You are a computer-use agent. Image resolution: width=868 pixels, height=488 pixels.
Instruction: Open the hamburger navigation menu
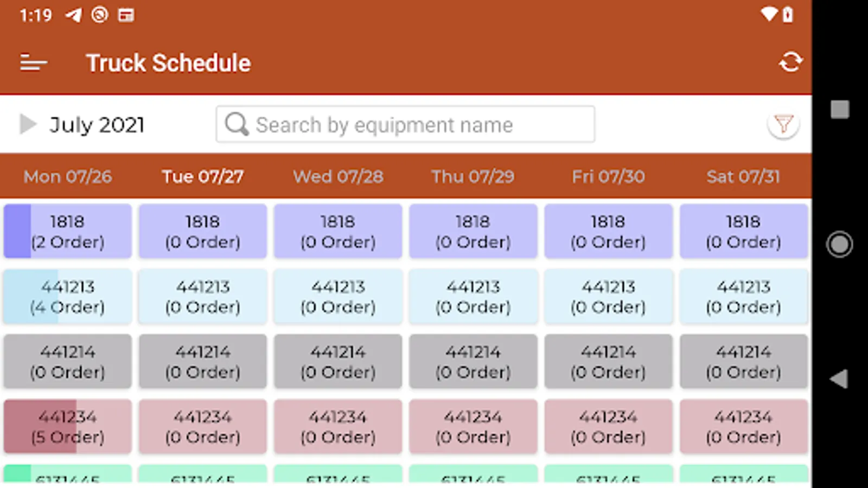[34, 63]
